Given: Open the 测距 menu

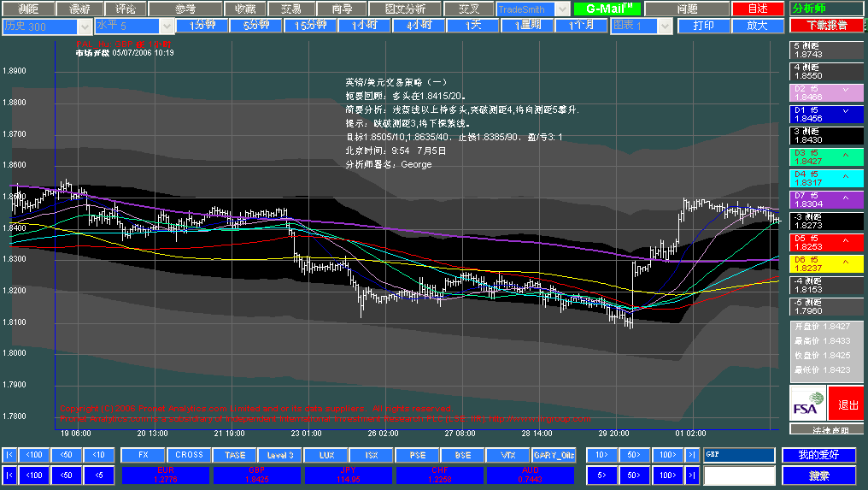Looking at the screenshot, I should pyautogui.click(x=28, y=9).
